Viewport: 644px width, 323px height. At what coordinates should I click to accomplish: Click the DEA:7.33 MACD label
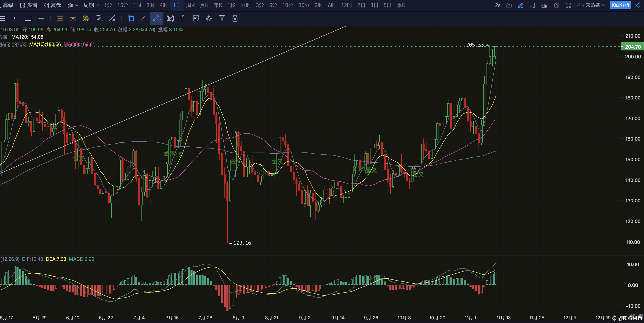(x=56, y=259)
